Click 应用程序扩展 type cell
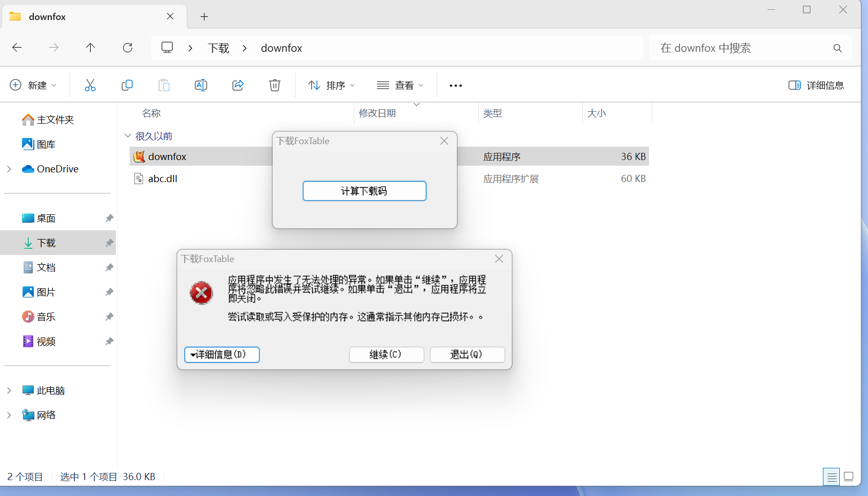This screenshot has width=868, height=496. point(511,178)
